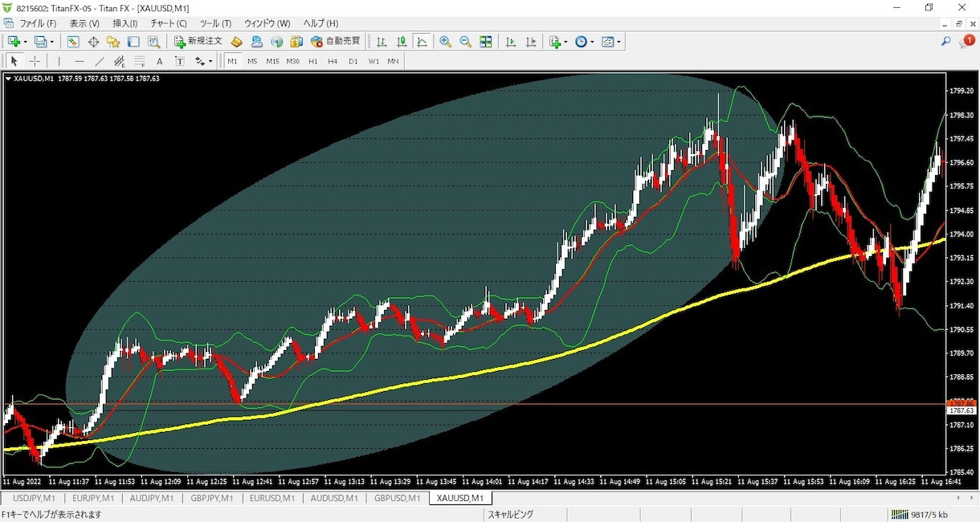
Task: Expand the Indicators list dropdown arrow
Action: click(566, 42)
